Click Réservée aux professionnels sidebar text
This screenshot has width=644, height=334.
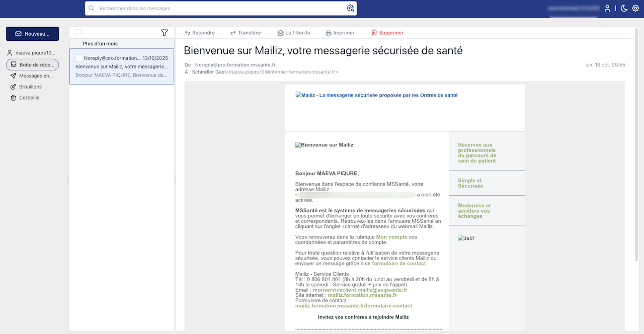tap(477, 153)
